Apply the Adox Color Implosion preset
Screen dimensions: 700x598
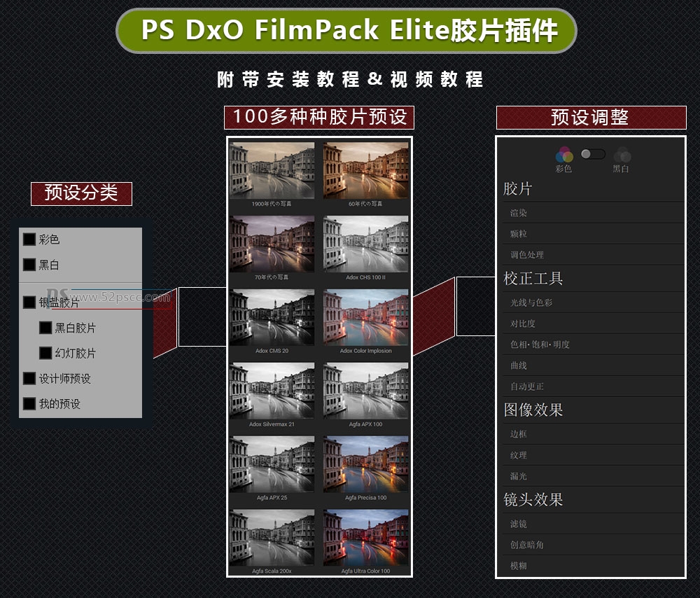pyautogui.click(x=365, y=317)
